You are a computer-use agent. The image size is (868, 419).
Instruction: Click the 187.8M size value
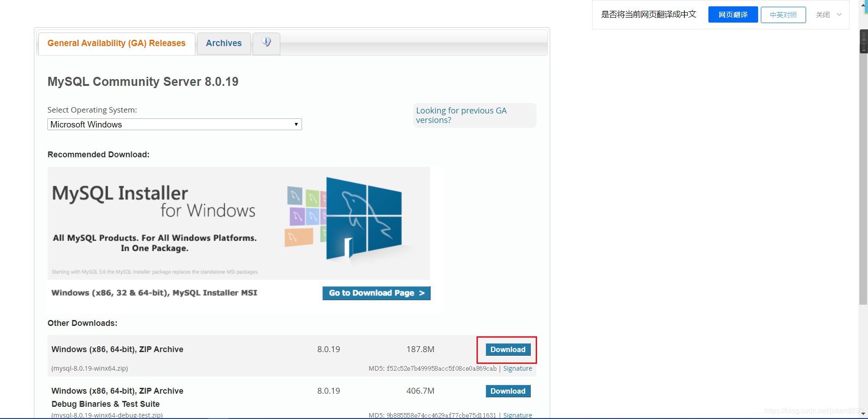[x=420, y=349]
